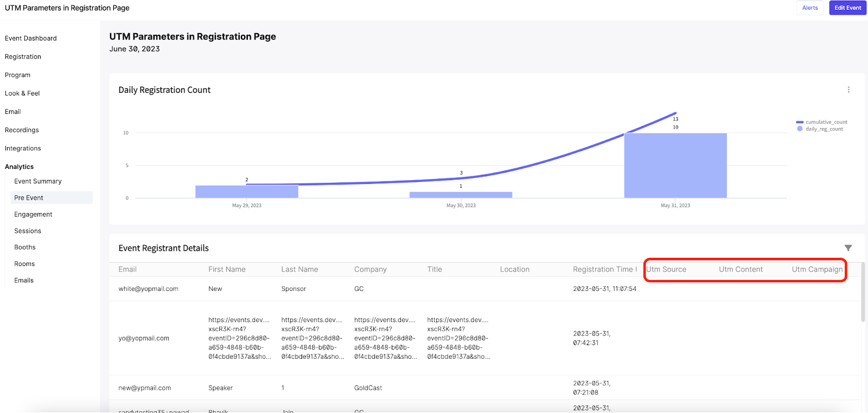Go to Registration section
The width and height of the screenshot is (868, 413).
[x=23, y=56]
